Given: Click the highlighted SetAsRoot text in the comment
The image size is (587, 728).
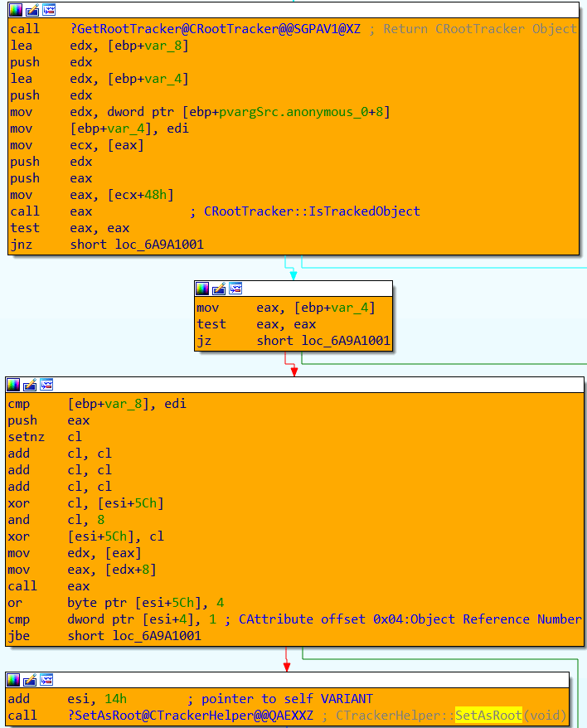Looking at the screenshot, I should tap(488, 716).
